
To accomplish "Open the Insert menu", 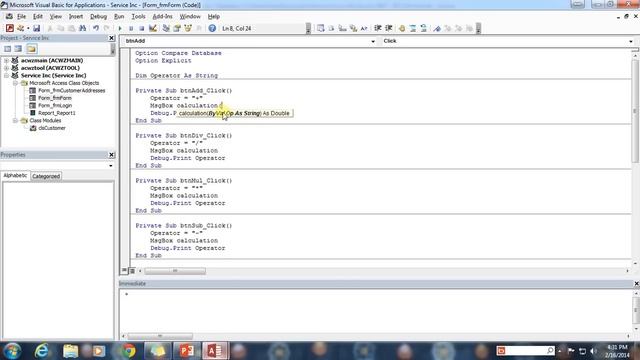I will pyautogui.click(x=76, y=16).
